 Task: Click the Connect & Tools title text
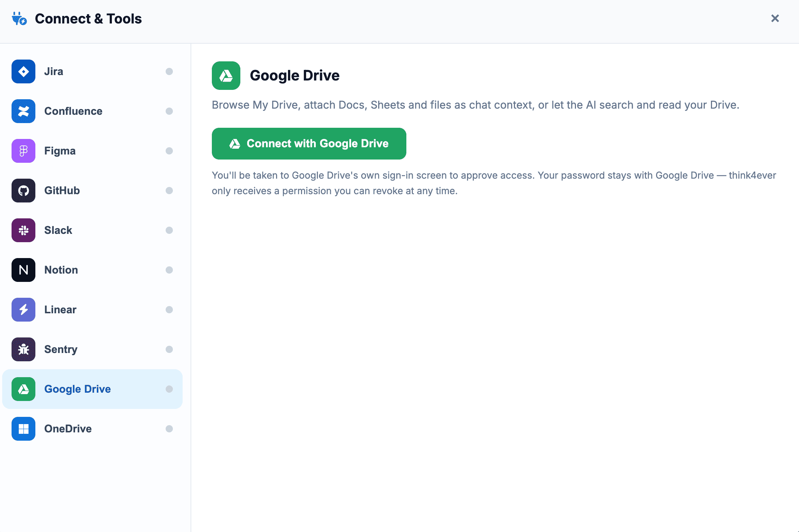tap(88, 19)
